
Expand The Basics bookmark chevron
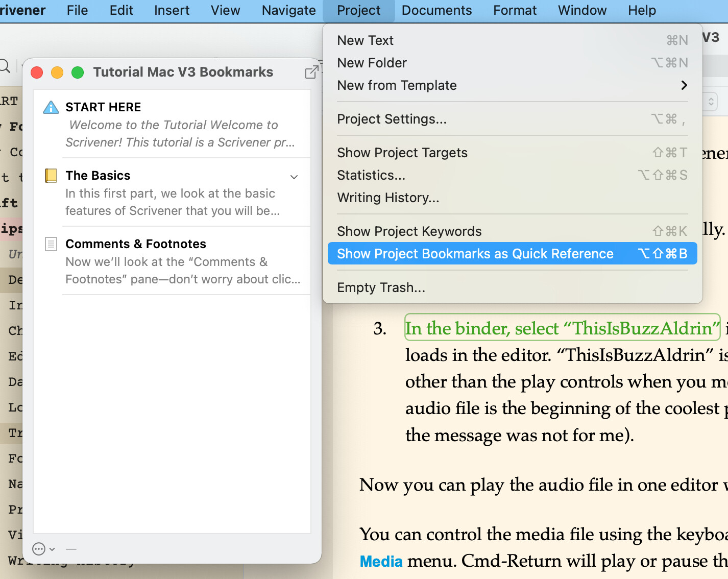(x=294, y=177)
